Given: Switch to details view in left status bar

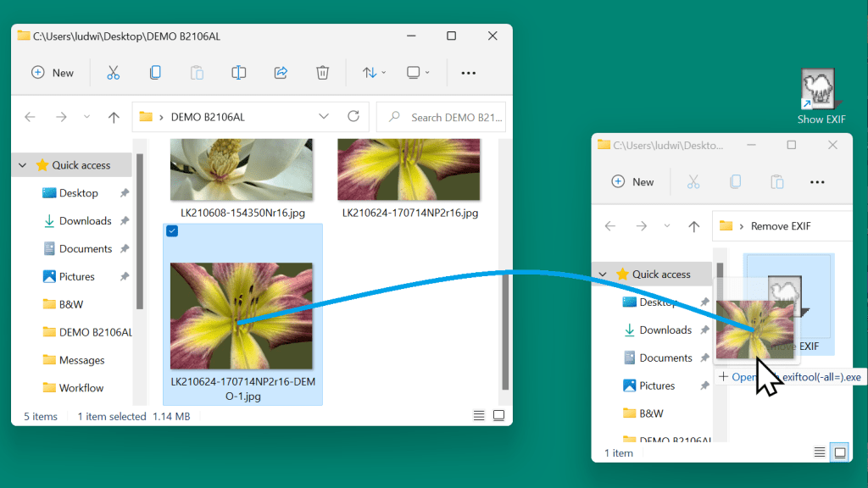Looking at the screenshot, I should click(479, 416).
